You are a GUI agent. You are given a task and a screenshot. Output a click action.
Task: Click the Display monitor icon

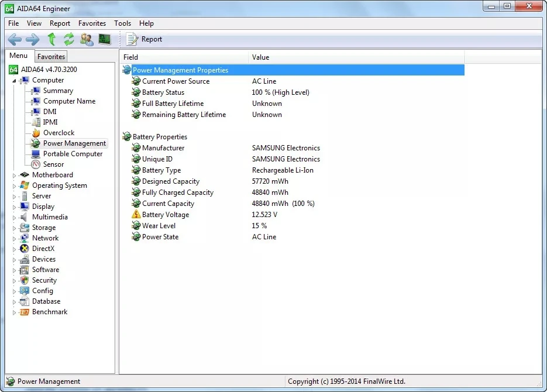[25, 207]
